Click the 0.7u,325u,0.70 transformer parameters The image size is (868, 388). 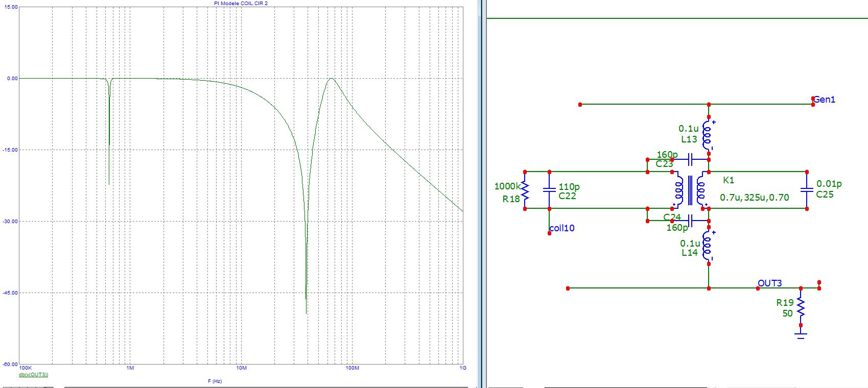pos(755,198)
